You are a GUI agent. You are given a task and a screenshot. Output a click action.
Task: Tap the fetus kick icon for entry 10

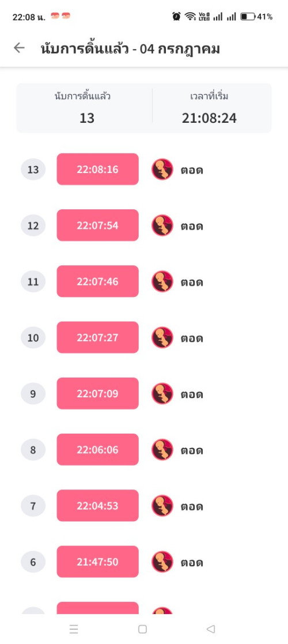tap(162, 338)
